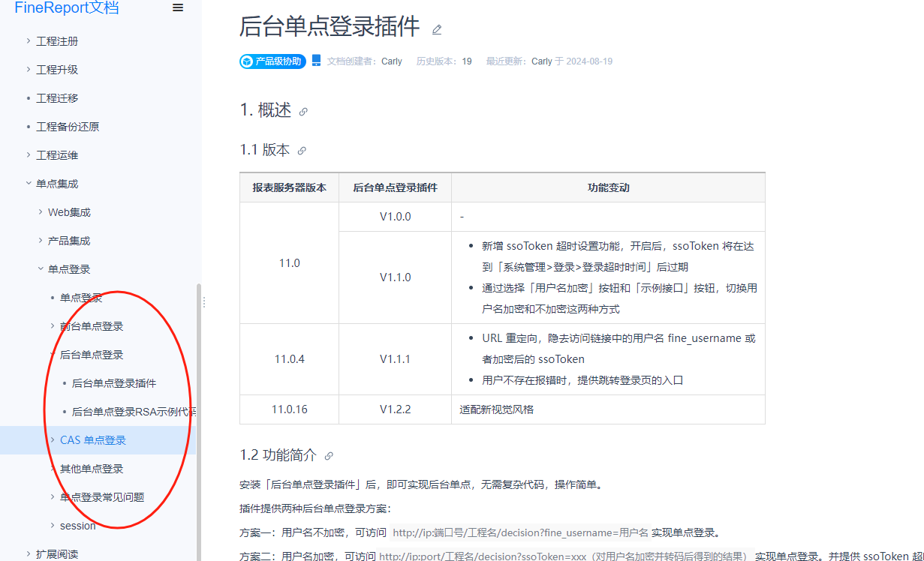Expand the 工程升级 tree node
Screen dimensions: 924x561
29,70
